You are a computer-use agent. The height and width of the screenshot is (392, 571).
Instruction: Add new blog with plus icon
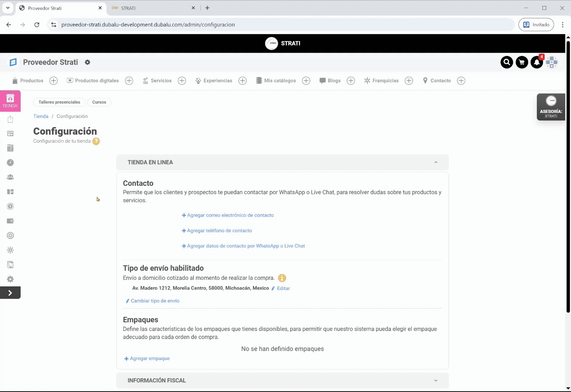[351, 81]
